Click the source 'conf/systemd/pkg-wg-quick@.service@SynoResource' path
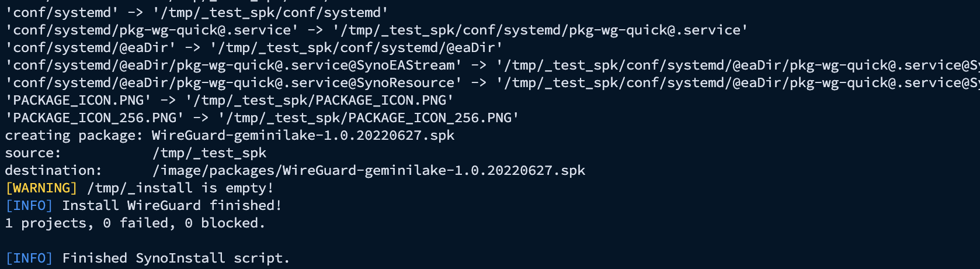Image resolution: width=980 pixels, height=269 pixels. pos(233,83)
